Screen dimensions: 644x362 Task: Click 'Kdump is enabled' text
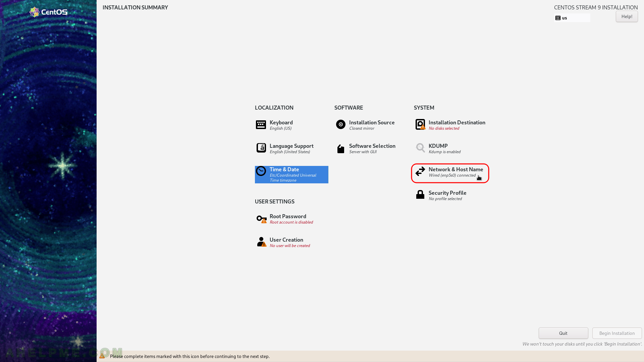pyautogui.click(x=444, y=152)
